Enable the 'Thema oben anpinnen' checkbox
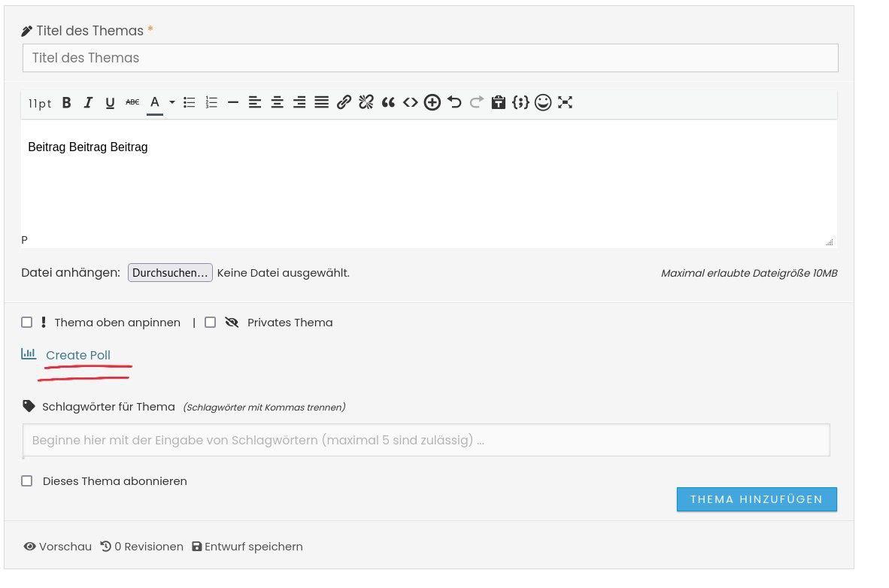Viewport: 889px width, 588px height. coord(27,323)
